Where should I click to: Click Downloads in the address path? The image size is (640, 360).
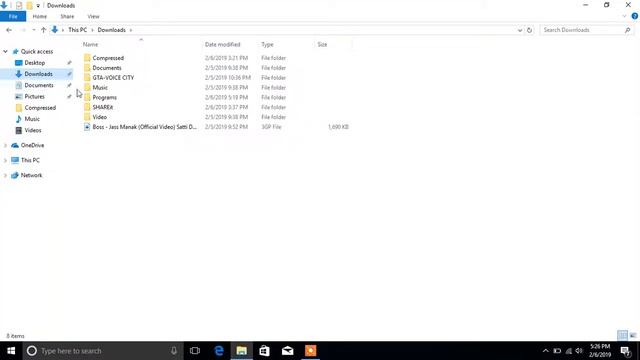(x=111, y=30)
